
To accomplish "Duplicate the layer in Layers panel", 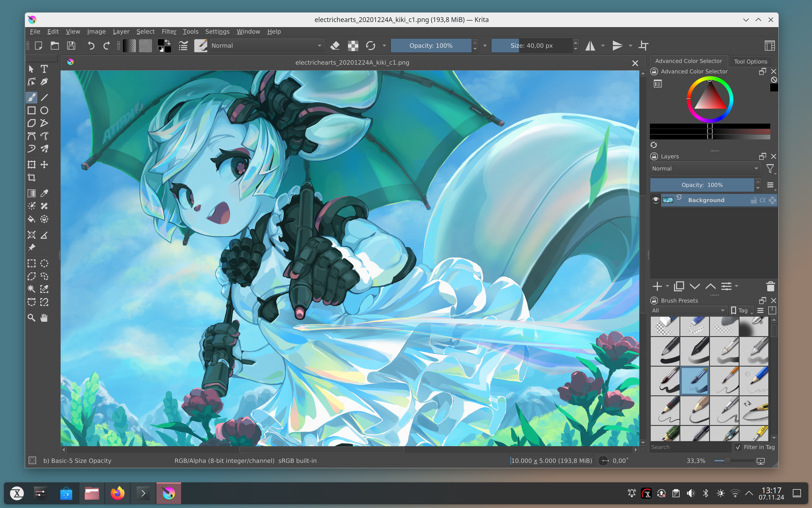I will pos(679,286).
